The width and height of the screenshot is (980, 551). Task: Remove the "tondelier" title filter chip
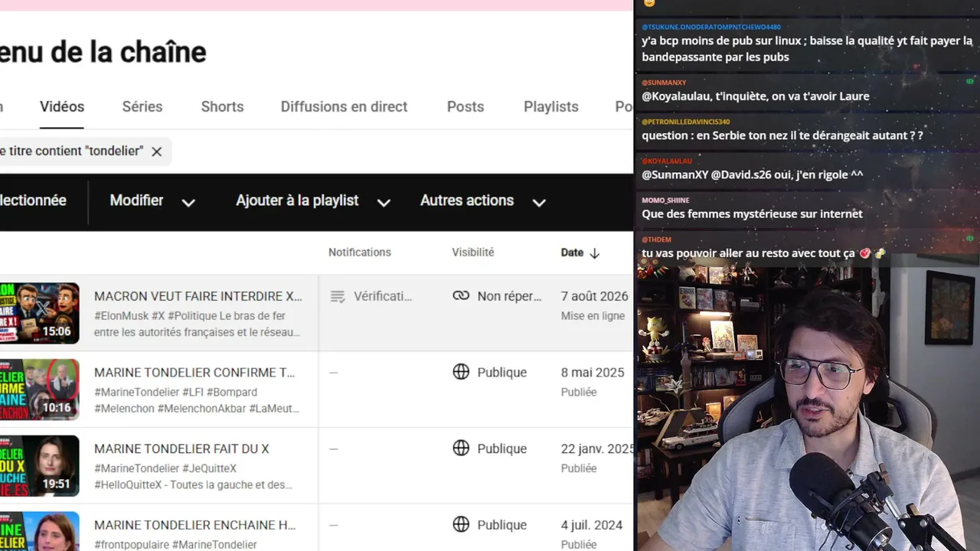[156, 152]
